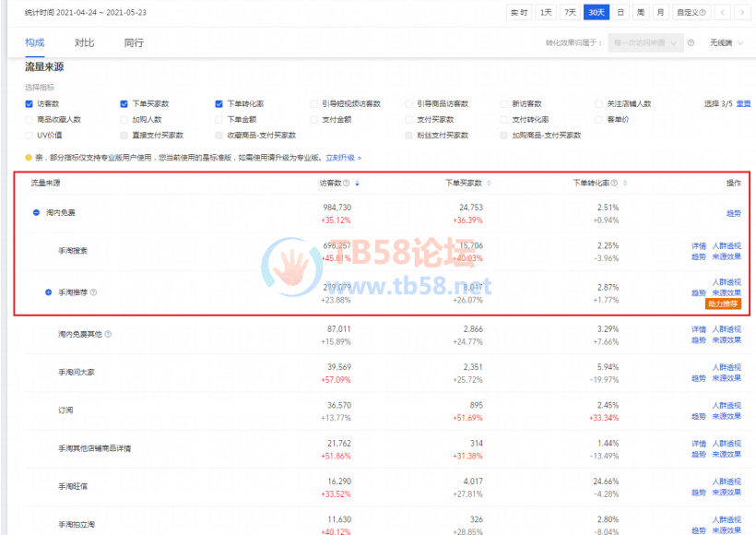
Task: Check the 下单金额 checkbox
Action: tap(219, 120)
